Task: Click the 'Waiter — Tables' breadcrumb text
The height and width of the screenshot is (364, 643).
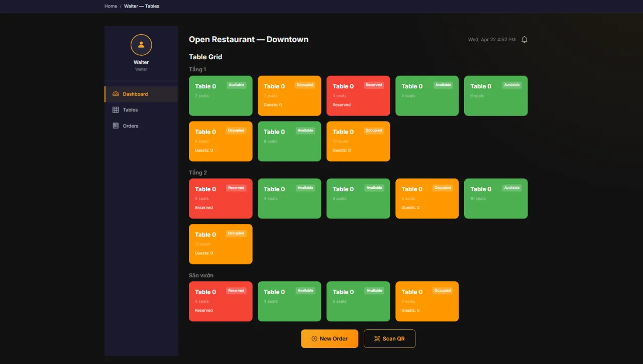Action: [142, 6]
